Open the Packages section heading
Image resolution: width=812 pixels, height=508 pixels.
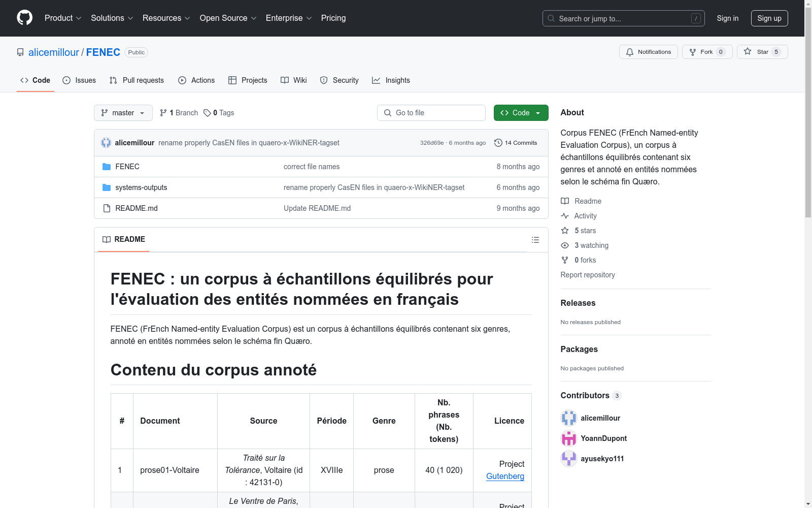579,349
